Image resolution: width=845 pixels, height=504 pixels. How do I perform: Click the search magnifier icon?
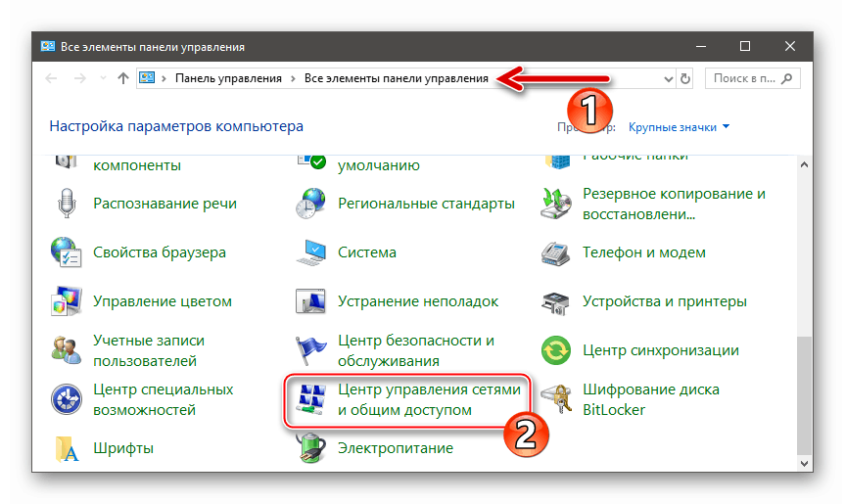[787, 78]
